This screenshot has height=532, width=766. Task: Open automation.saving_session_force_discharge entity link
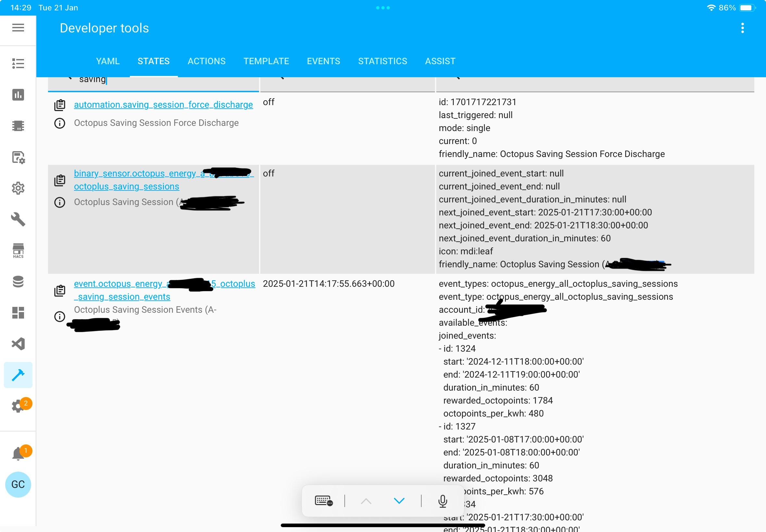pyautogui.click(x=163, y=105)
